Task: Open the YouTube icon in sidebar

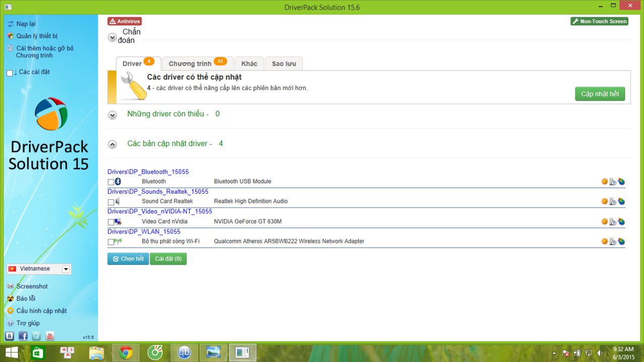Action: [x=50, y=336]
